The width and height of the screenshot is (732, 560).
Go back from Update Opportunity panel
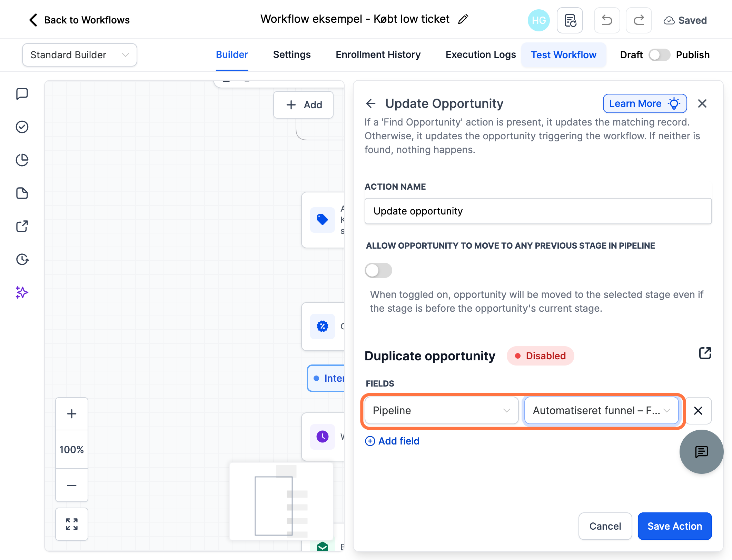click(x=371, y=103)
